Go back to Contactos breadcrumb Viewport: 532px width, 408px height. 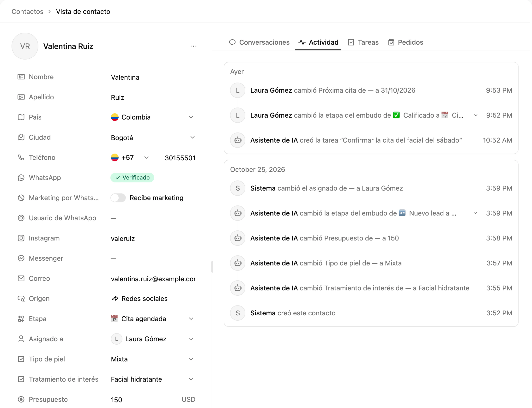pos(27,12)
